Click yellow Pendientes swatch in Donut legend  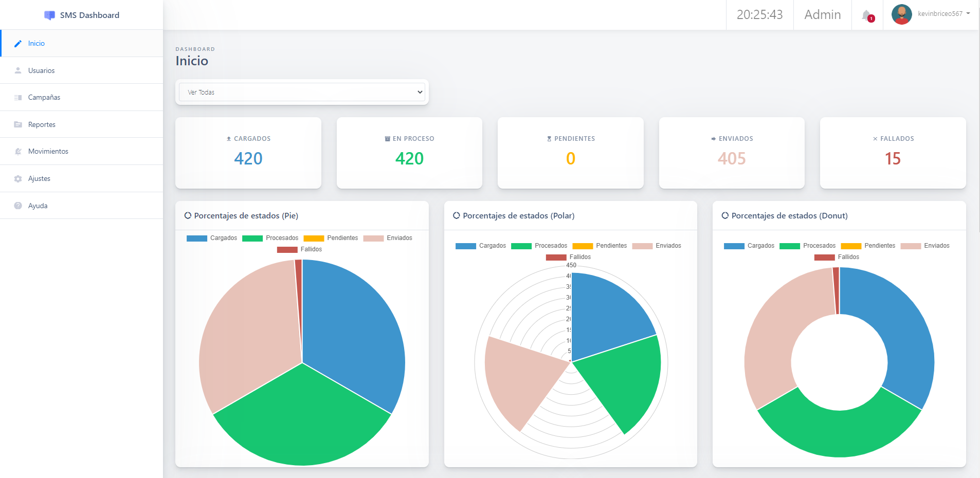point(851,246)
